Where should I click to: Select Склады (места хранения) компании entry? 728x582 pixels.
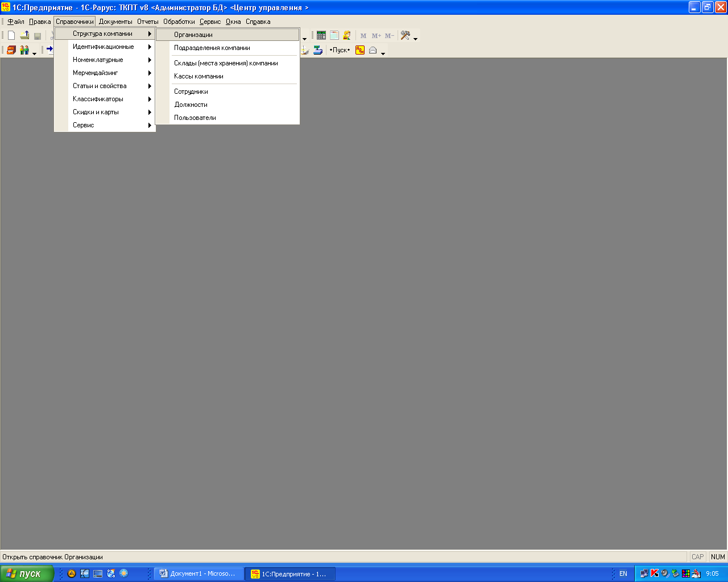(x=227, y=63)
